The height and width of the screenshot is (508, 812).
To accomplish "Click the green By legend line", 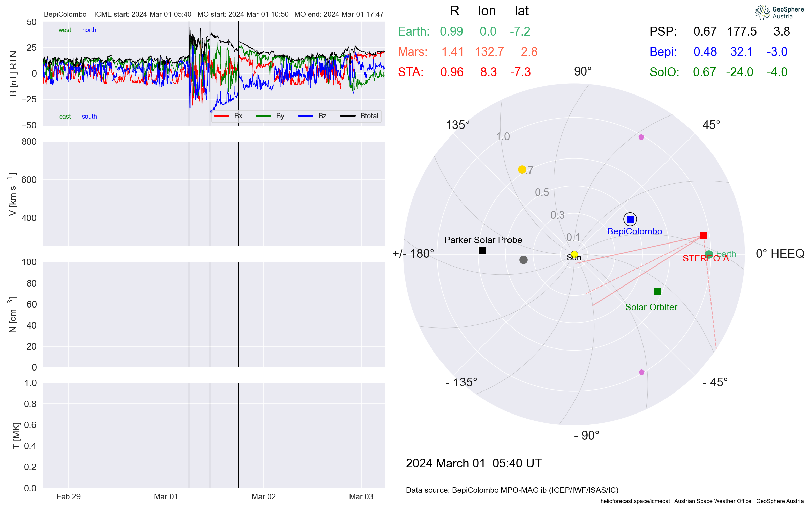I will [264, 116].
